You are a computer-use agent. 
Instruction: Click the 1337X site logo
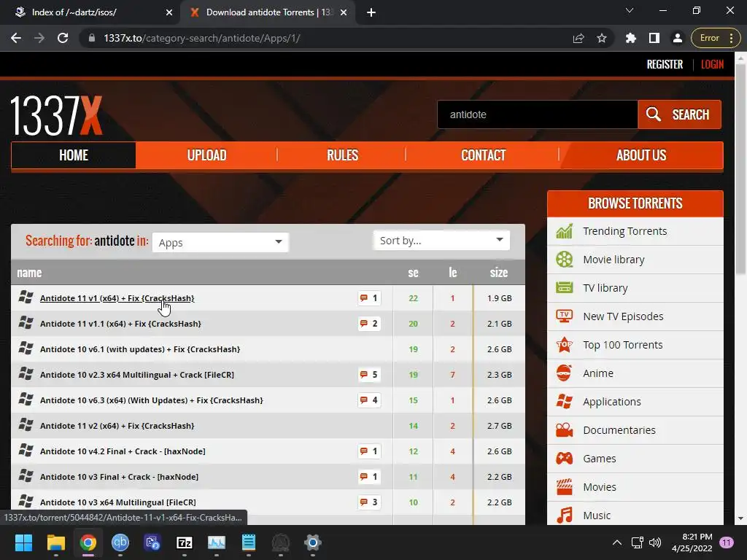(x=56, y=116)
